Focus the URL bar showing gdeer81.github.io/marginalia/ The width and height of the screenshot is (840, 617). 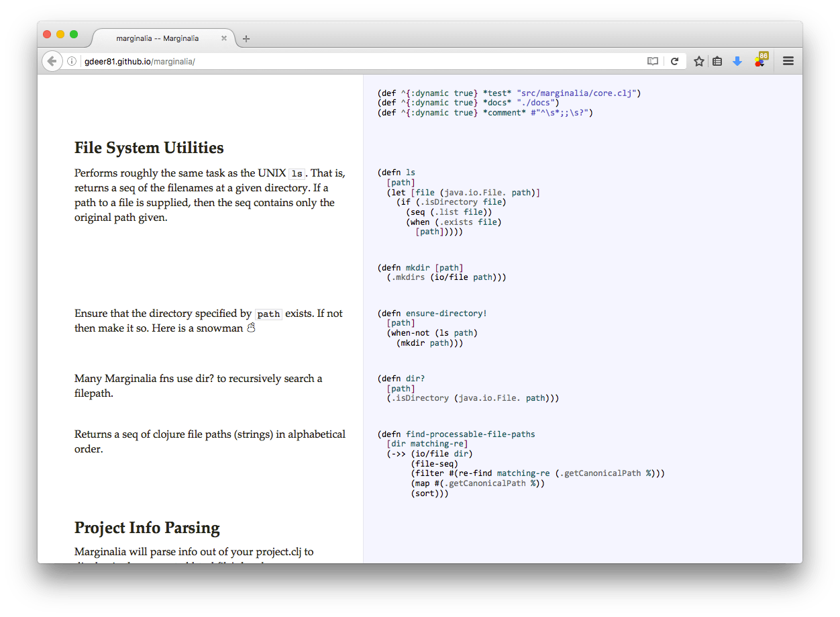coord(362,61)
